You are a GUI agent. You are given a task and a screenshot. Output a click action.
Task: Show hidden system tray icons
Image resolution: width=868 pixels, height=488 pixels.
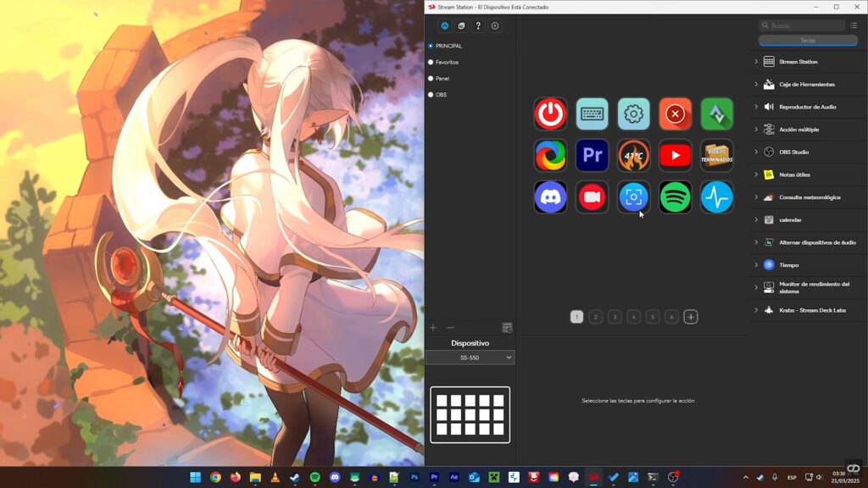point(746,477)
